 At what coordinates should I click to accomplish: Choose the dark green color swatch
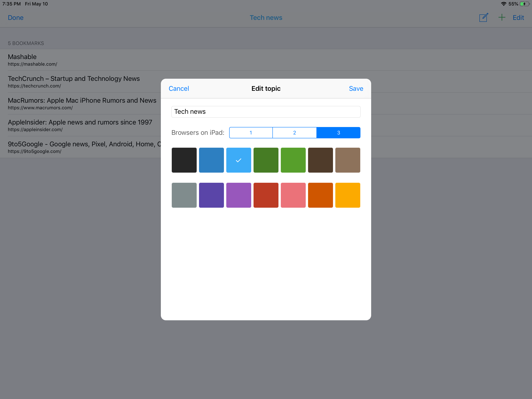point(266,160)
